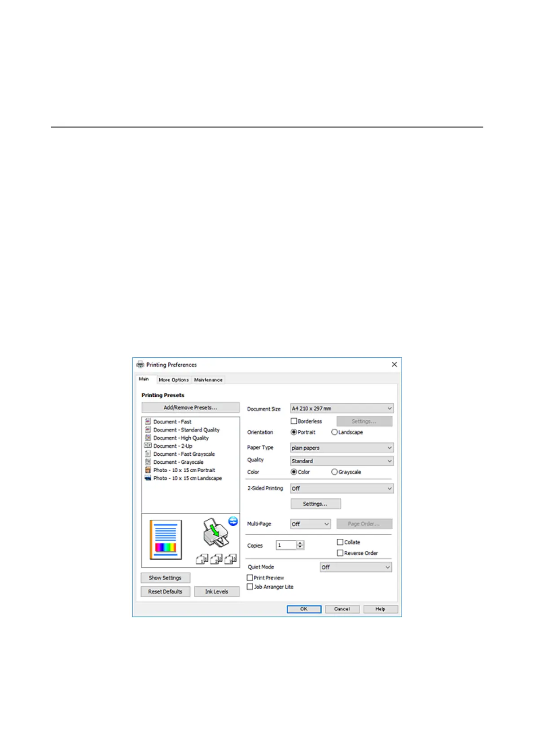
Task: Increase copies with the up arrow
Action: [x=301, y=543]
